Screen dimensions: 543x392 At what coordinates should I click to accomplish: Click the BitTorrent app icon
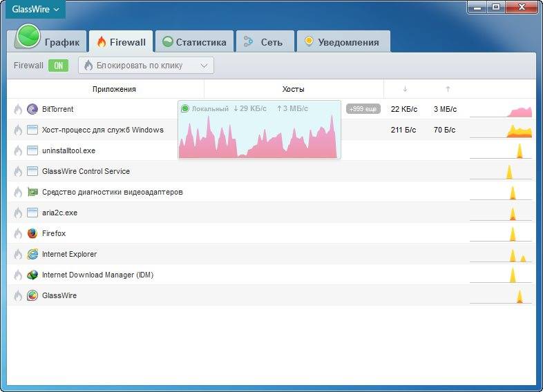32,109
